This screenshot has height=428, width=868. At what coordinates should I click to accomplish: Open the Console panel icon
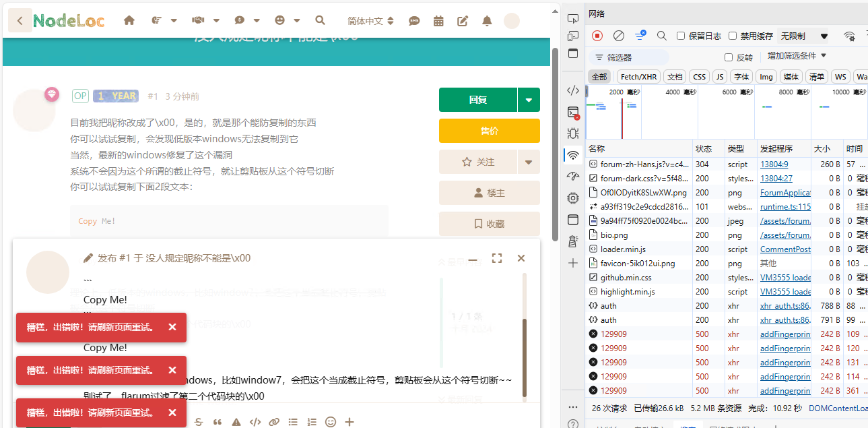[573, 113]
